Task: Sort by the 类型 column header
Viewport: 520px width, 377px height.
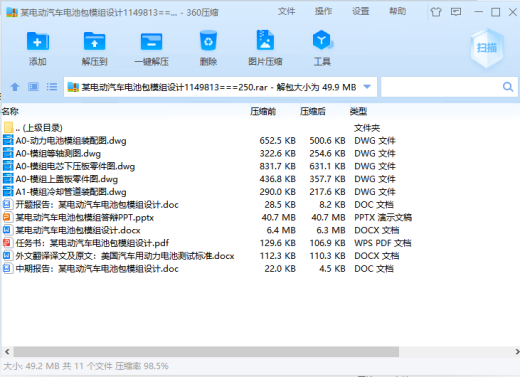Action: (x=358, y=111)
